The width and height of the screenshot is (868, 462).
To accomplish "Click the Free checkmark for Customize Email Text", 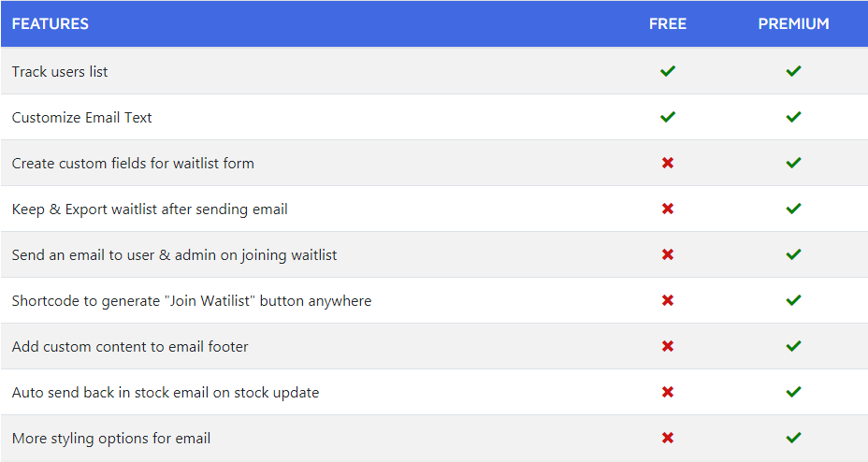I will 668,117.
